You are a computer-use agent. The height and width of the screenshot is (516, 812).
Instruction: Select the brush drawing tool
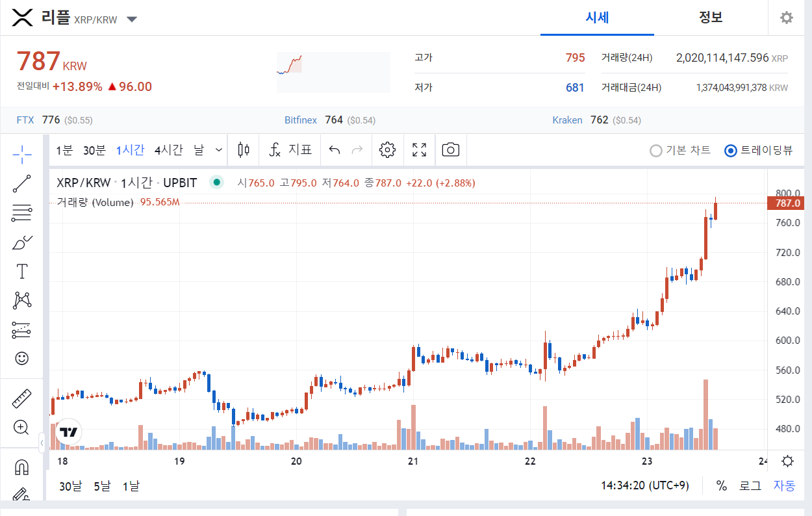(x=22, y=242)
